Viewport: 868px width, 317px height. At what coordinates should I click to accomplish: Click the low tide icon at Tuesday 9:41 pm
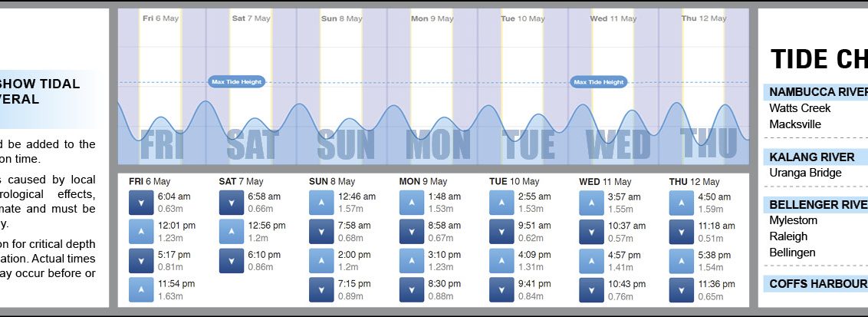point(501,289)
